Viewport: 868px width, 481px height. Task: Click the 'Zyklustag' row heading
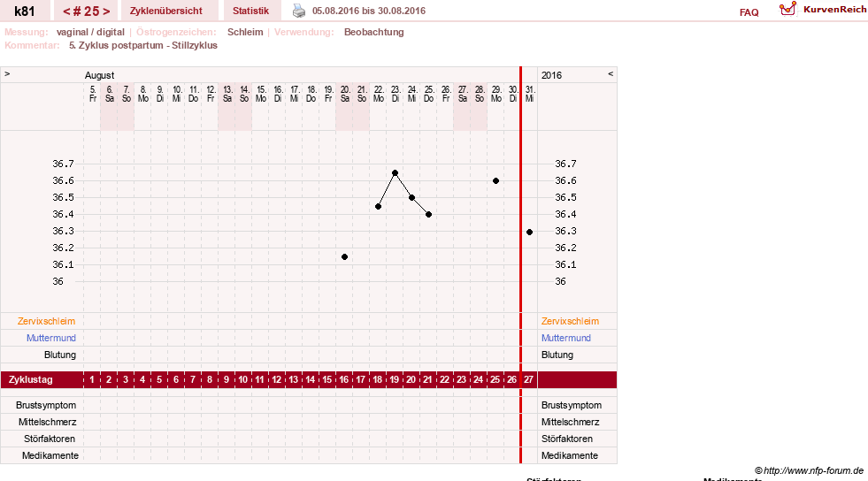pyautogui.click(x=30, y=380)
